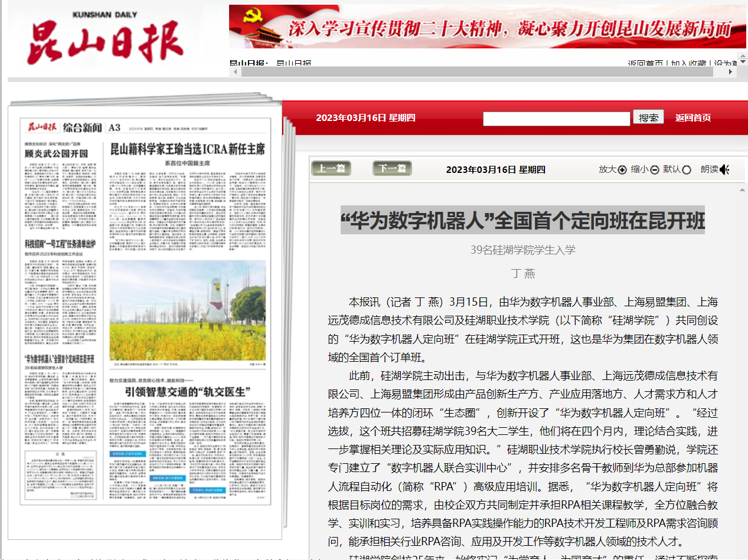Click the rapeseed field photo on page

tap(188, 310)
